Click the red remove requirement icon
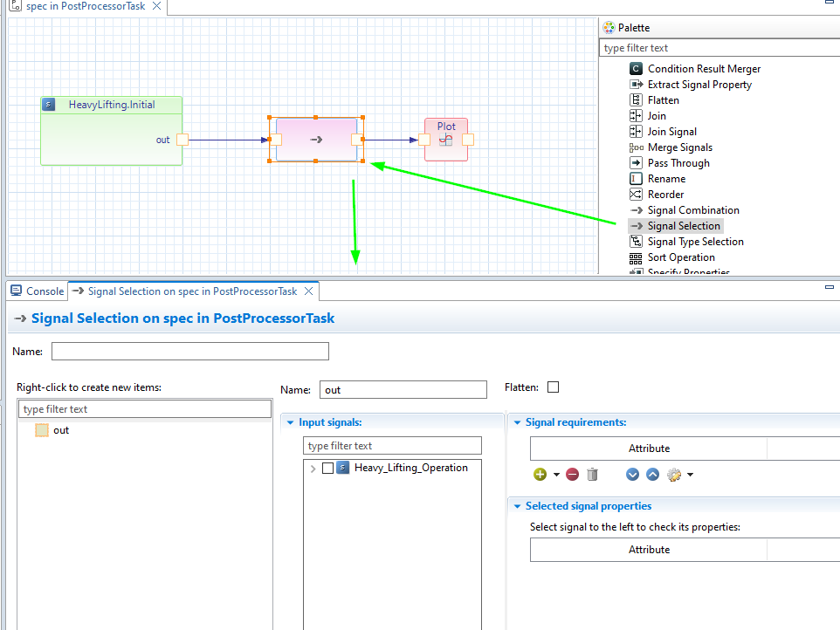 (572, 475)
